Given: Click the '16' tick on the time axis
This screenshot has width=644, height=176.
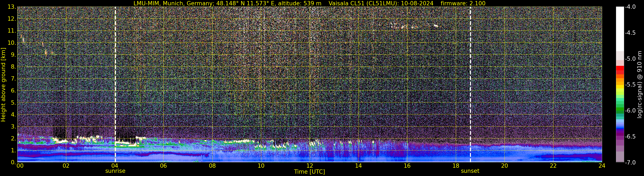Looking at the screenshot, I should point(407,166).
